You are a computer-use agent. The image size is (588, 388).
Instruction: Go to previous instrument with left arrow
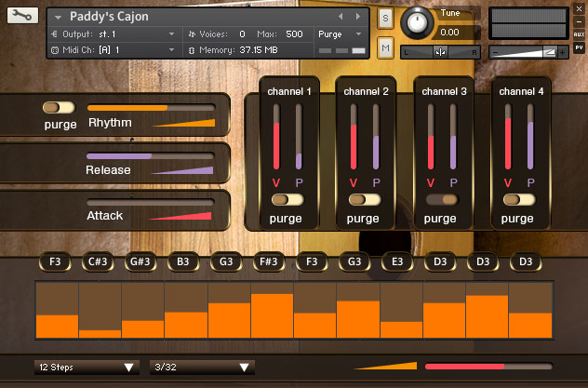click(x=341, y=16)
